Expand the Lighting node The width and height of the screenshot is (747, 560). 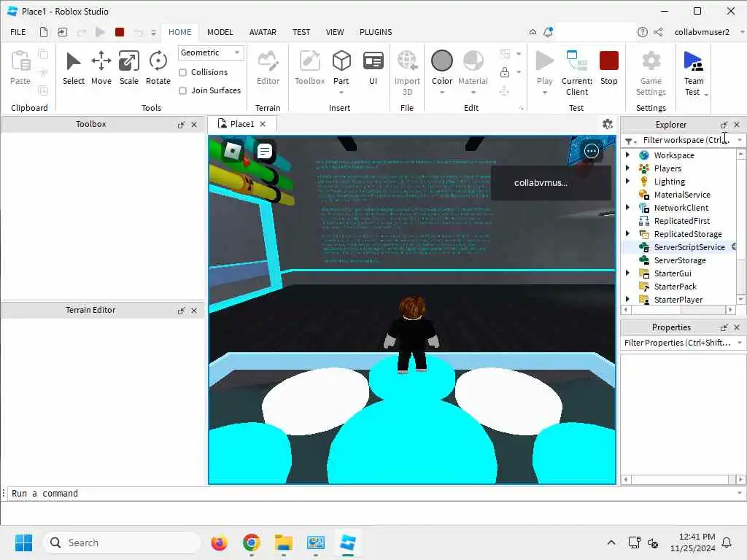pyautogui.click(x=627, y=181)
